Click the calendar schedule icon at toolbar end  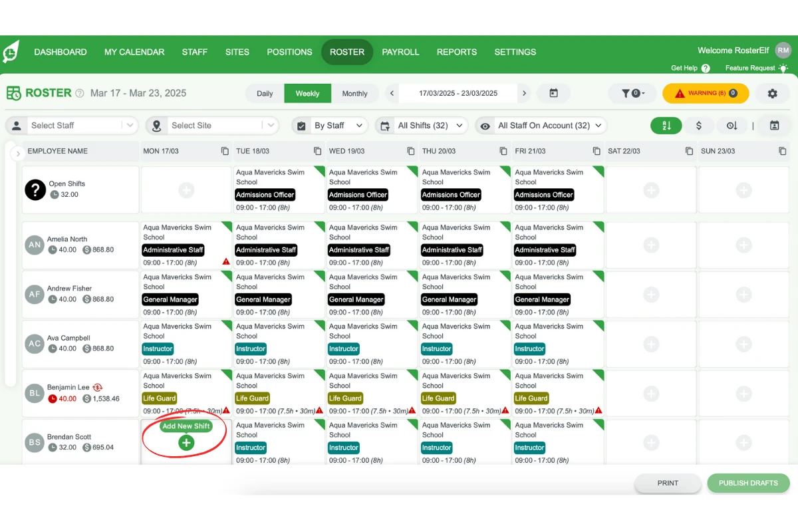click(774, 126)
